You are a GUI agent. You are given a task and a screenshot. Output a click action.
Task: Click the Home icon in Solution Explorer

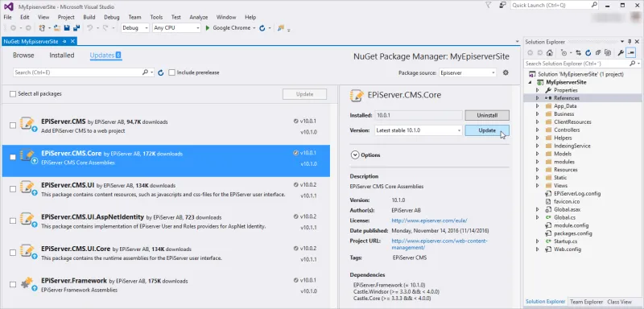pos(550,52)
